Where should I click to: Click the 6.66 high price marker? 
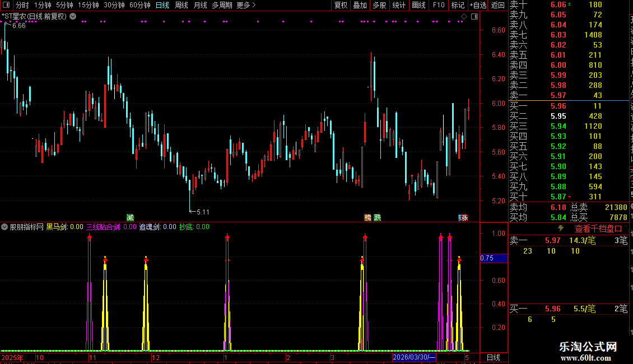click(18, 26)
